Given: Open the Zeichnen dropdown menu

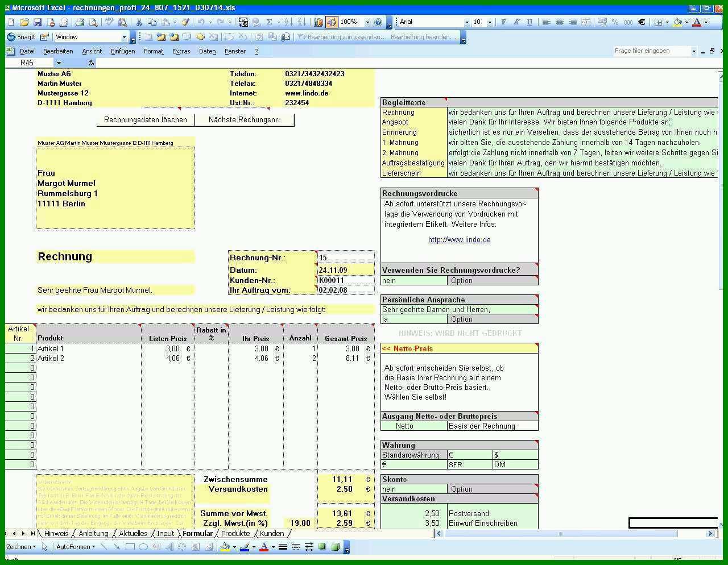Looking at the screenshot, I should point(20,547).
